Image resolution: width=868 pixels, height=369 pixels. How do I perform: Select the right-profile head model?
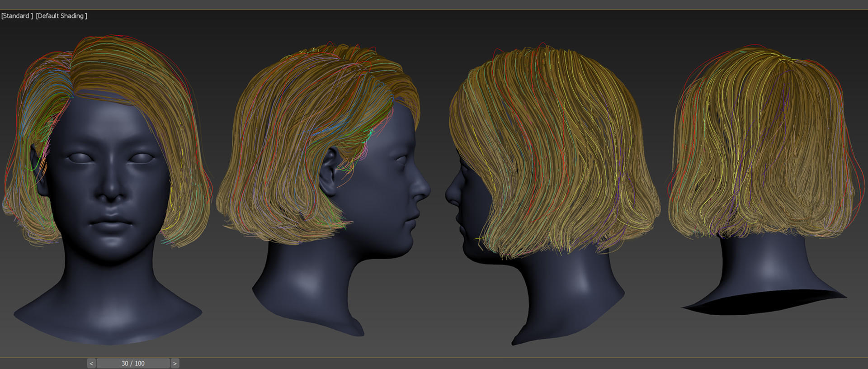point(323,190)
